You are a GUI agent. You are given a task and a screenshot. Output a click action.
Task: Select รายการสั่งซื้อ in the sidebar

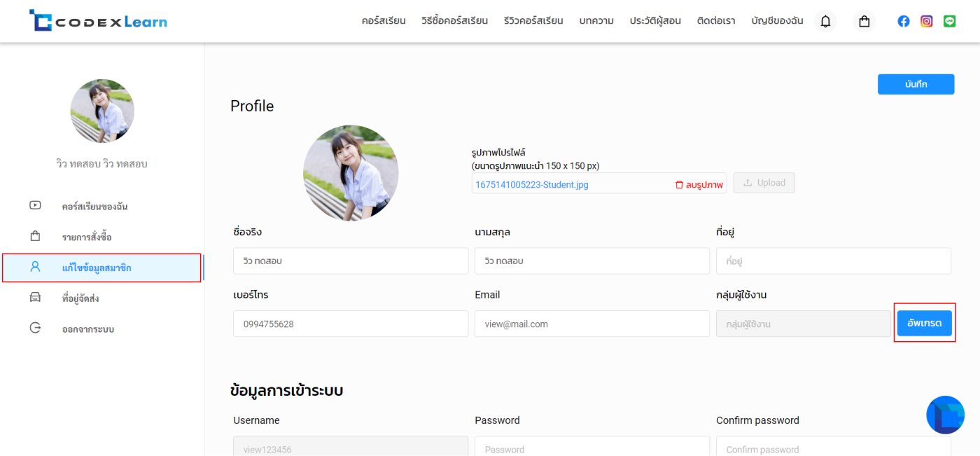(x=86, y=237)
